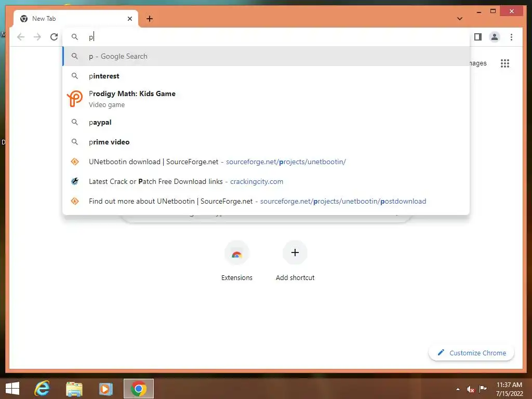The height and width of the screenshot is (399, 532).
Task: Click the magnifier icon beside prime video
Action: coord(75,142)
